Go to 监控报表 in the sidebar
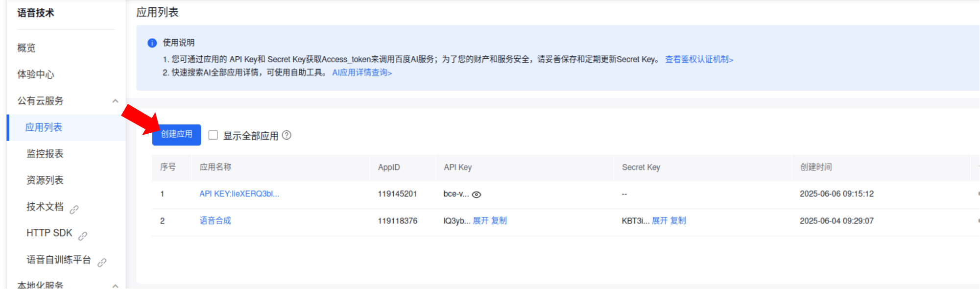 coord(45,154)
